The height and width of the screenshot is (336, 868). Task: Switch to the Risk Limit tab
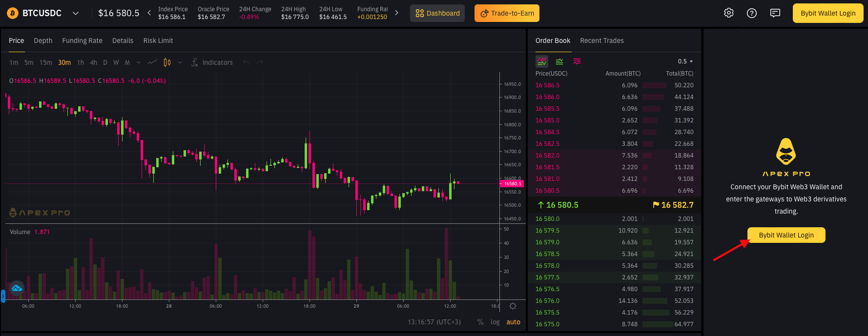(x=158, y=40)
